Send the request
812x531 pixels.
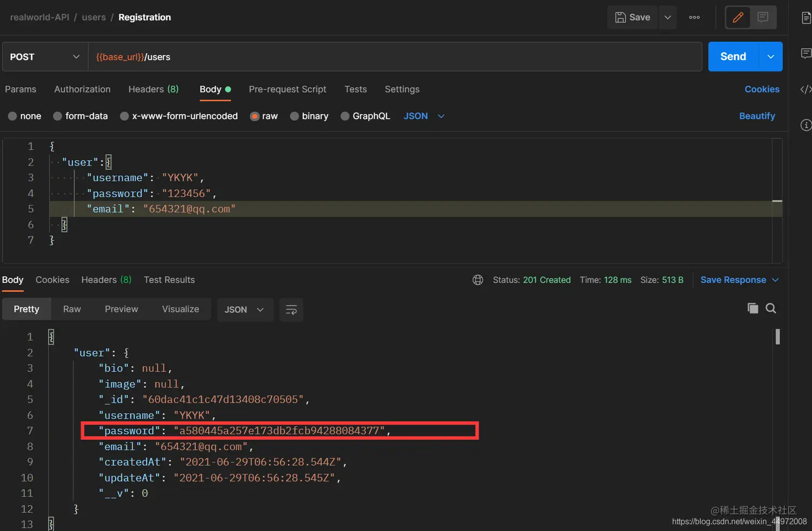click(x=733, y=56)
